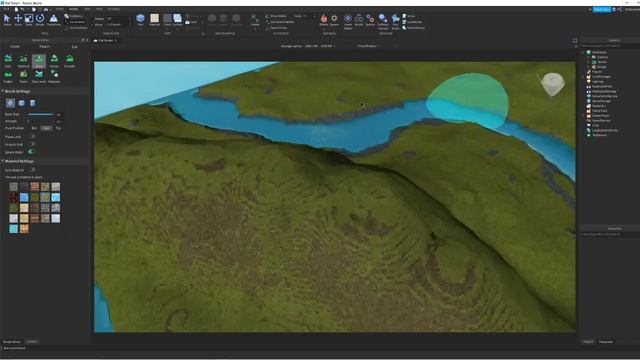Add a Spawn location
This screenshot has width=640, height=360.
coord(334,20)
